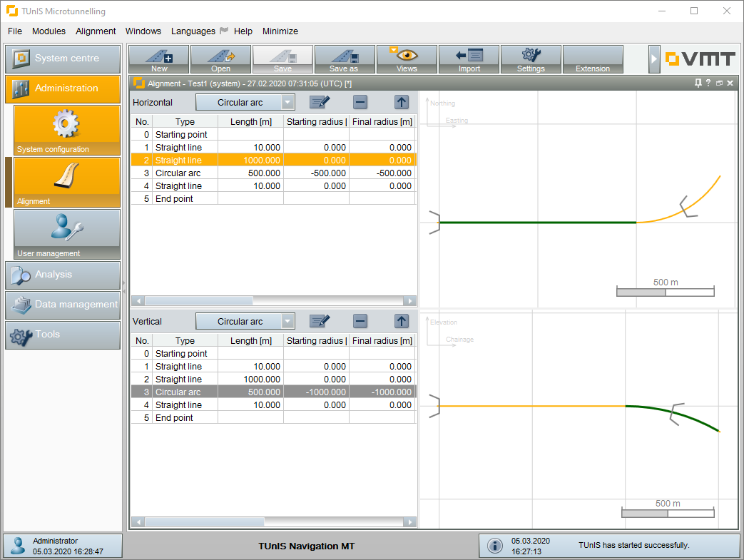Click Horizontal table scrollbar left arrow

pos(138,301)
